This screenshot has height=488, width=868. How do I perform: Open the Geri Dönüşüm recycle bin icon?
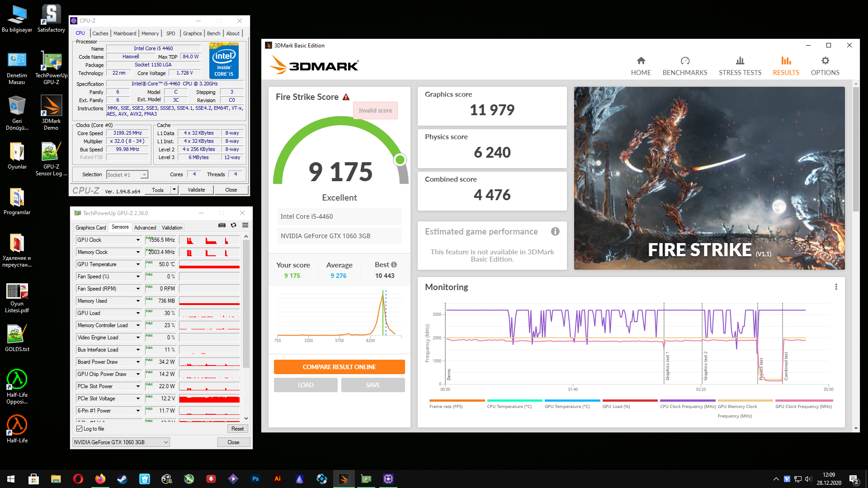(x=17, y=113)
